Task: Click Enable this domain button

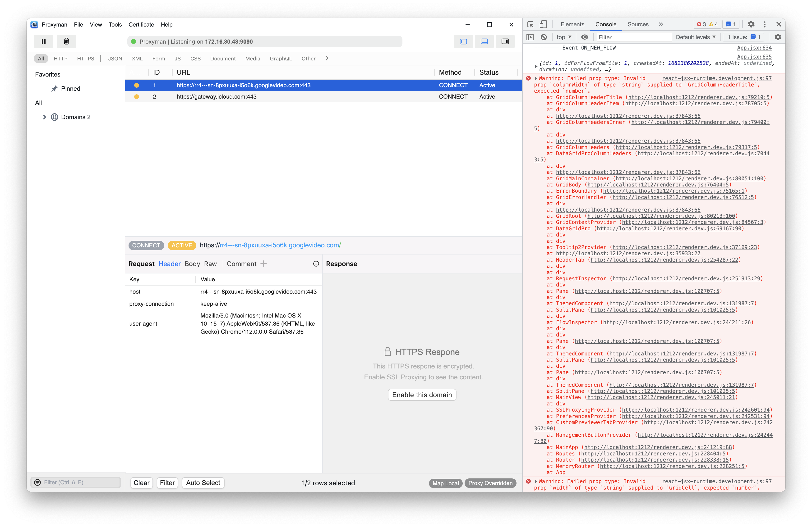Action: pos(422,395)
